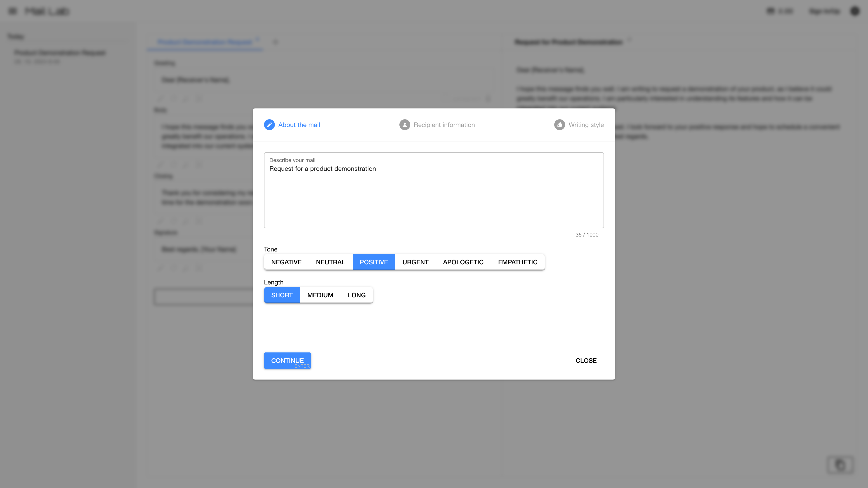
Task: Close the mail setup dialog
Action: coord(586,360)
